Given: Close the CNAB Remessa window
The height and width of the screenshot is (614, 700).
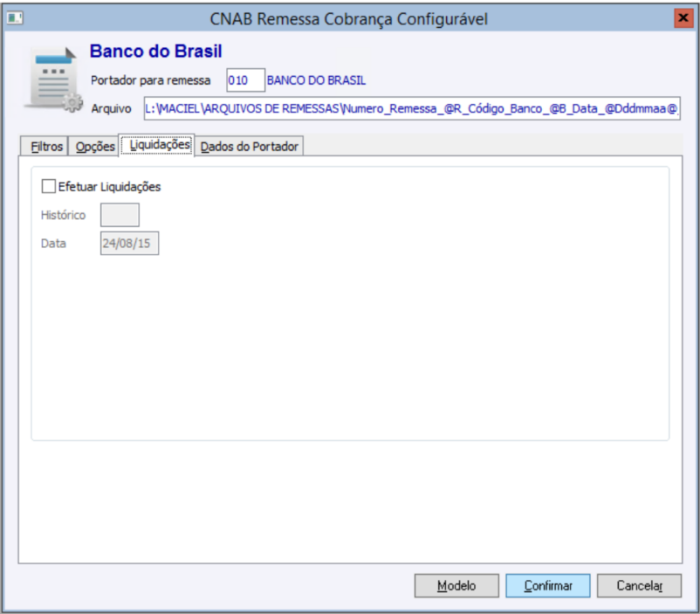Looking at the screenshot, I should pyautogui.click(x=683, y=17).
